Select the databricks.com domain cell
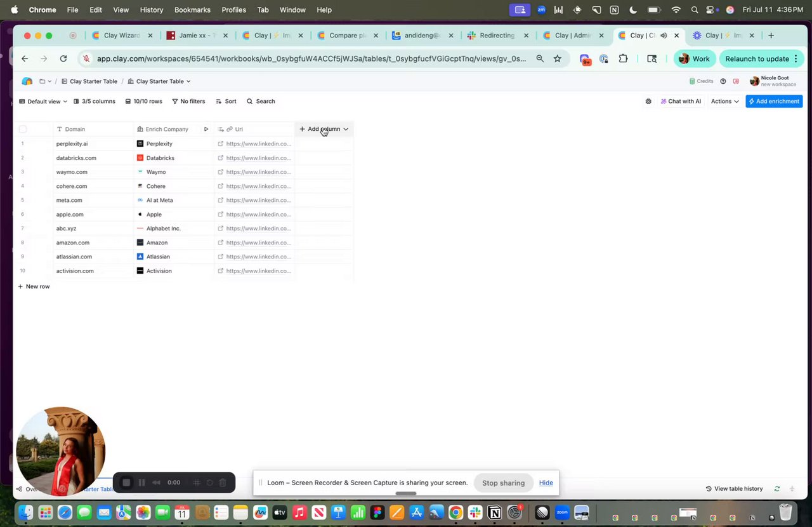The height and width of the screenshot is (527, 812). pos(93,158)
